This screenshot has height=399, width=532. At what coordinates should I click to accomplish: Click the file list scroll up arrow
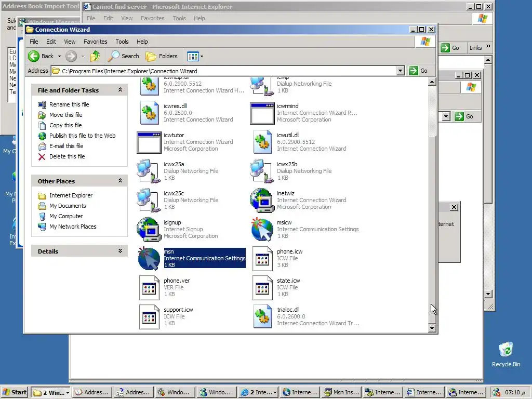point(432,82)
